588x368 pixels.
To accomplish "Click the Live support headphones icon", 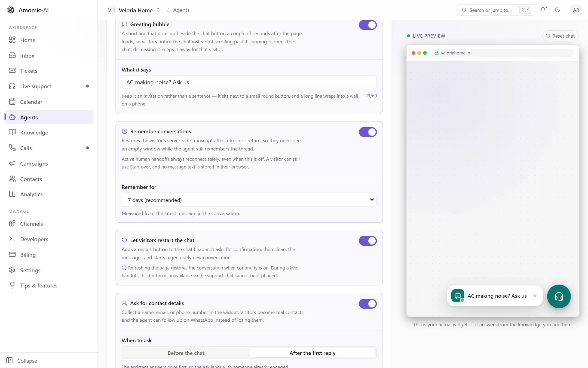I will (12, 86).
